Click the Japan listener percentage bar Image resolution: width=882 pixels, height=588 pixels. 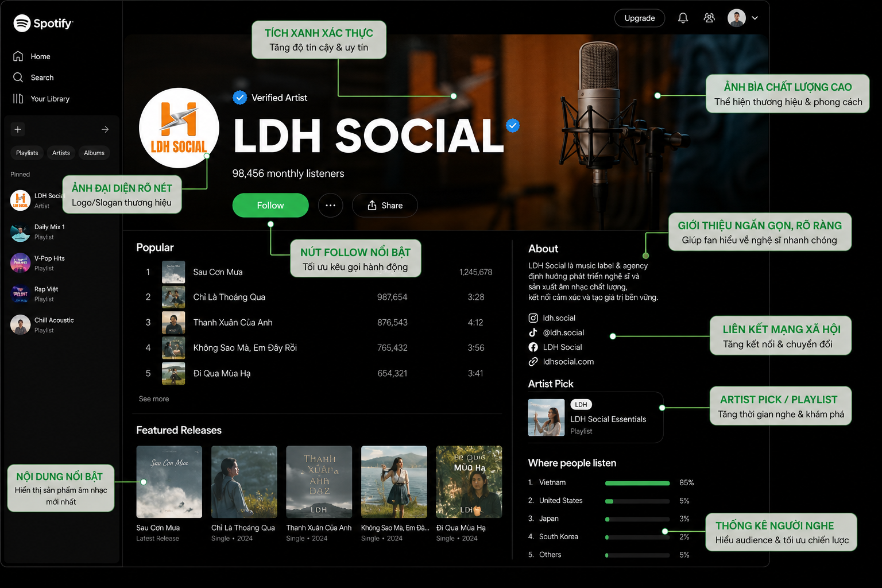click(x=637, y=519)
